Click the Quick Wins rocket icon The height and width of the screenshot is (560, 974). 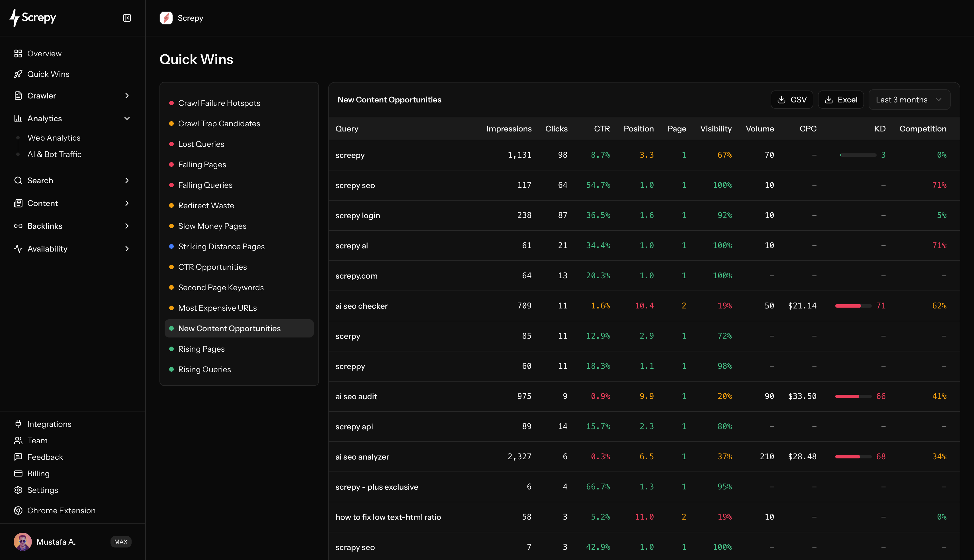(x=18, y=74)
